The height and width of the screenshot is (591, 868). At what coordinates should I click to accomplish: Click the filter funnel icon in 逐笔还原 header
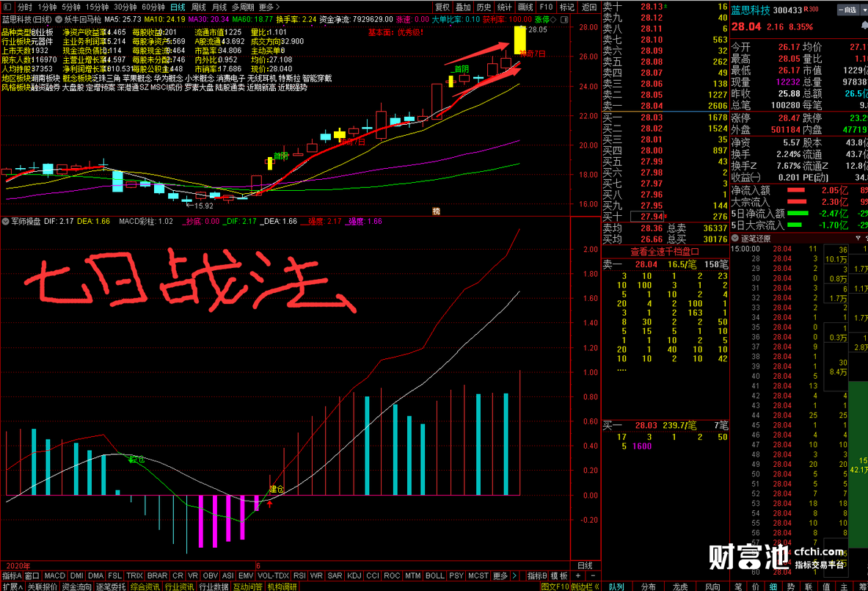[x=858, y=238]
